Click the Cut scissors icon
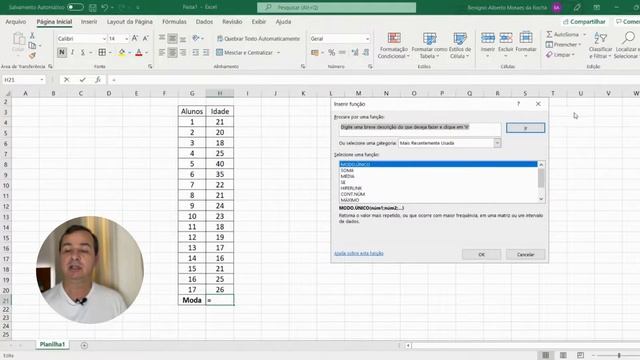This screenshot has width=640, height=360. (32, 36)
